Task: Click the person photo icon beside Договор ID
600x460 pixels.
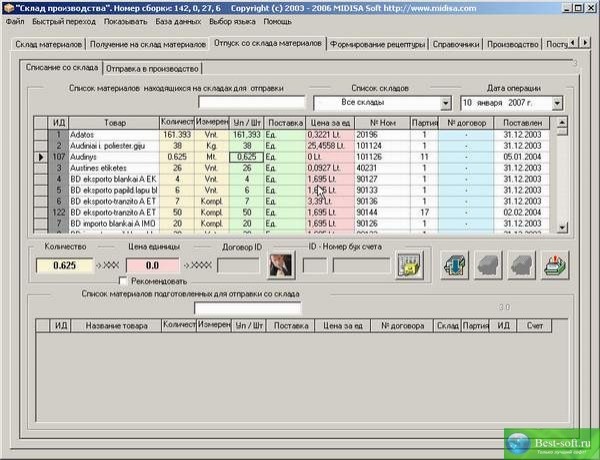Action: [x=279, y=265]
